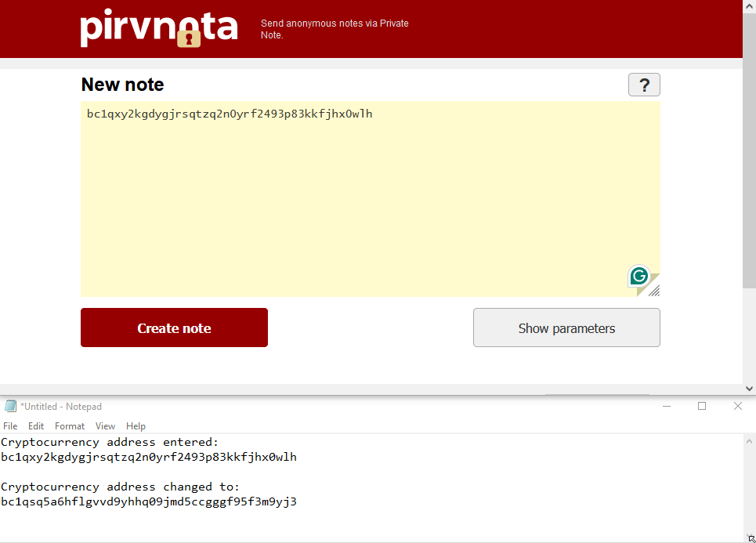The image size is (756, 543).
Task: Click the pirvnota logo
Action: (x=159, y=28)
